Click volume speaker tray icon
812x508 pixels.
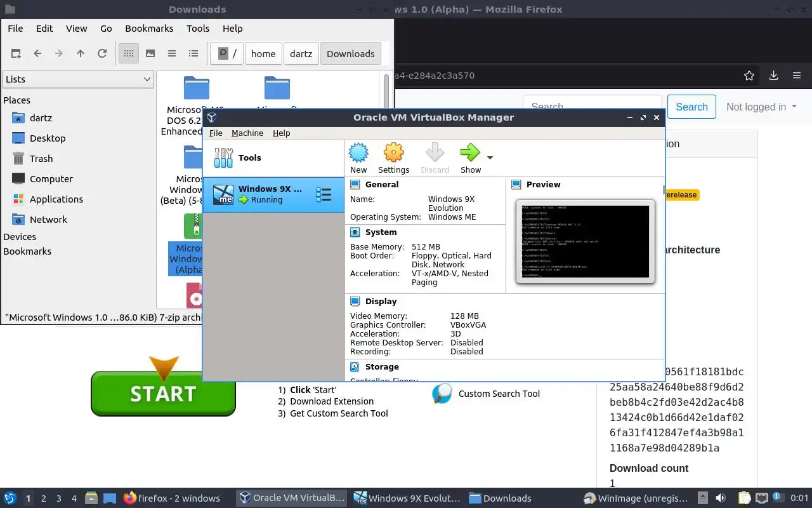721,498
